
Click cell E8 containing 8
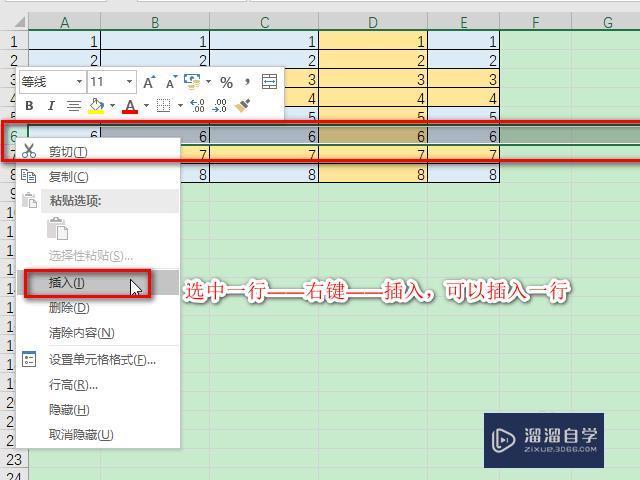tap(464, 174)
